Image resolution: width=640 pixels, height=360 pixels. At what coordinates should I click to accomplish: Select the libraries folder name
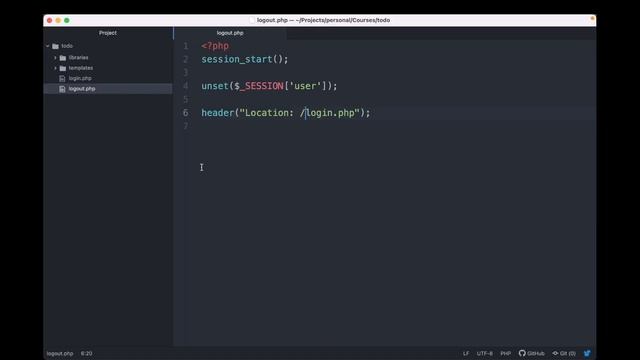[x=78, y=58]
